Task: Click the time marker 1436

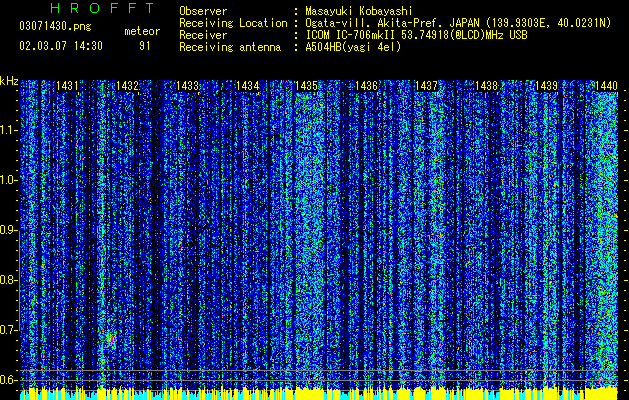Action: coord(367,86)
